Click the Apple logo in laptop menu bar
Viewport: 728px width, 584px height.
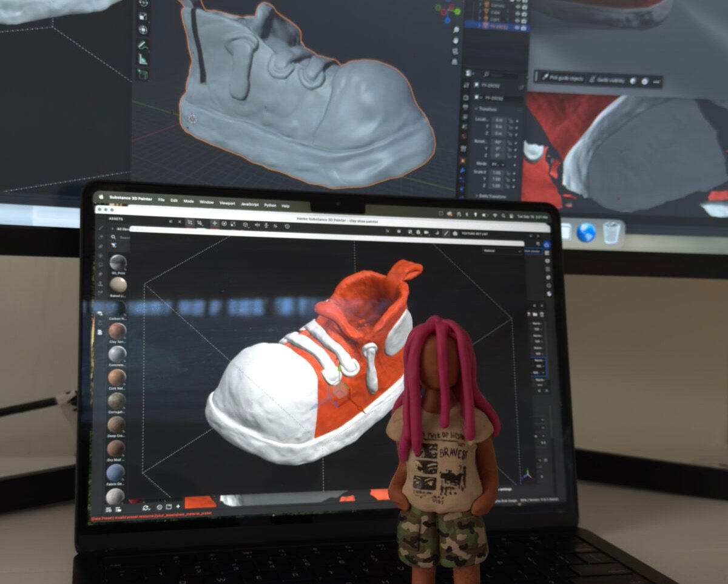click(99, 198)
